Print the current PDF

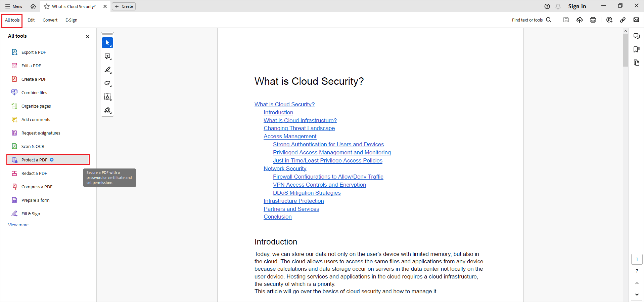click(x=593, y=20)
